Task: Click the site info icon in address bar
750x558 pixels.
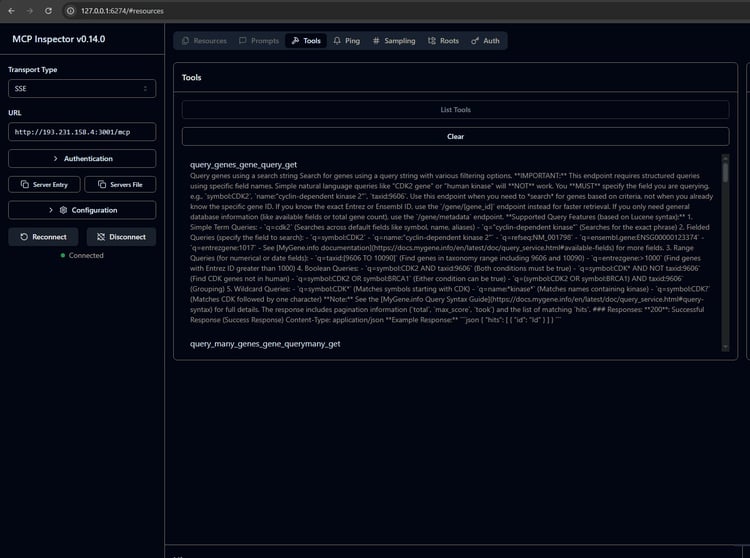Action: (x=70, y=11)
